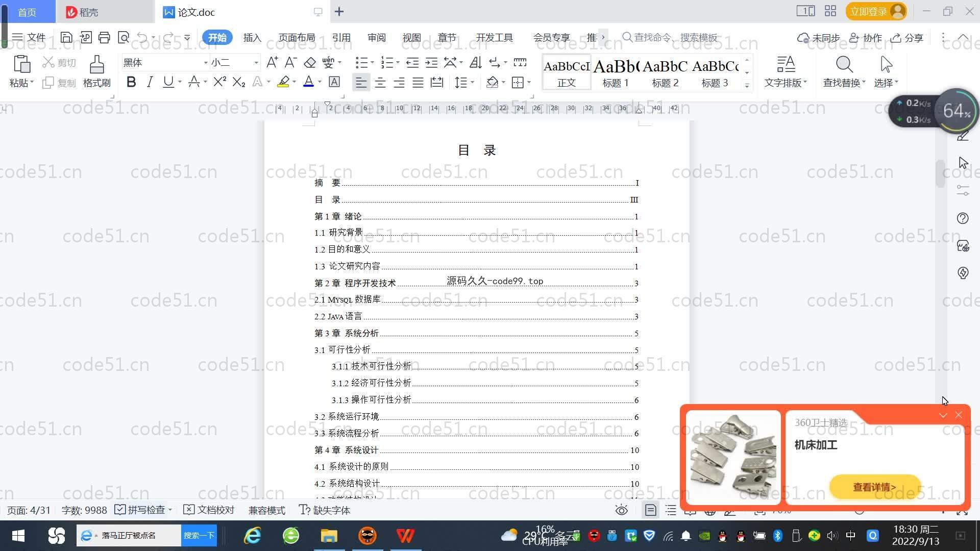980x551 pixels.
Task: Switch to Page Layout ribbon tab
Action: point(297,37)
